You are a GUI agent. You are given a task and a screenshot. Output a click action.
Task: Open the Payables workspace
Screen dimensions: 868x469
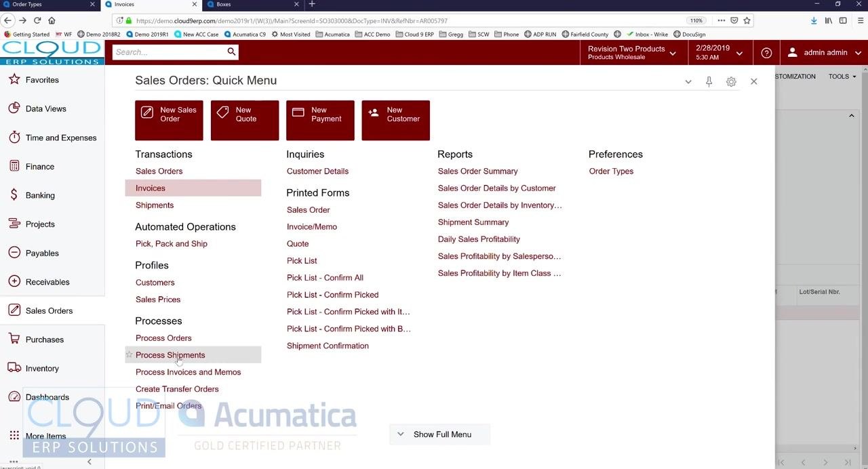pos(42,253)
